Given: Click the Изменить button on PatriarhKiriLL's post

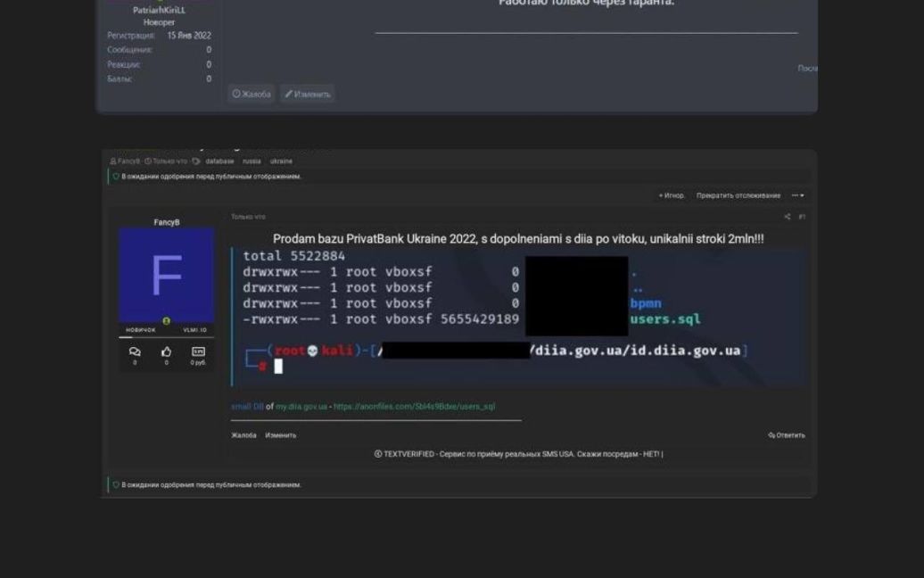Looking at the screenshot, I should 308,95.
